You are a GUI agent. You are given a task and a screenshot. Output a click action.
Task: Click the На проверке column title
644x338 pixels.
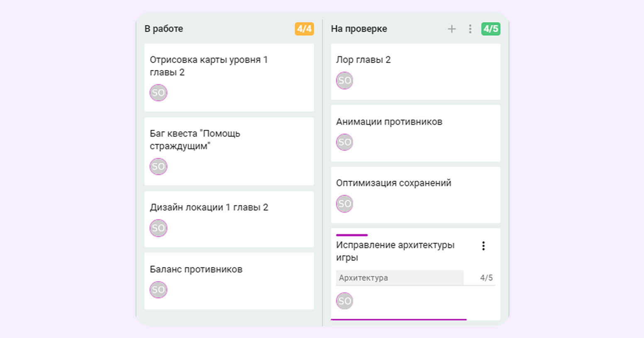point(359,29)
